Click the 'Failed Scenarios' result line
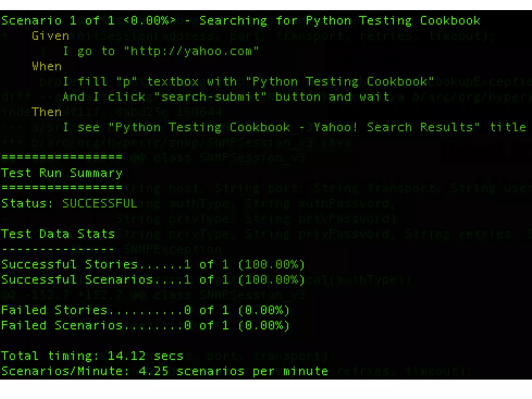The width and height of the screenshot is (532, 399). click(145, 326)
